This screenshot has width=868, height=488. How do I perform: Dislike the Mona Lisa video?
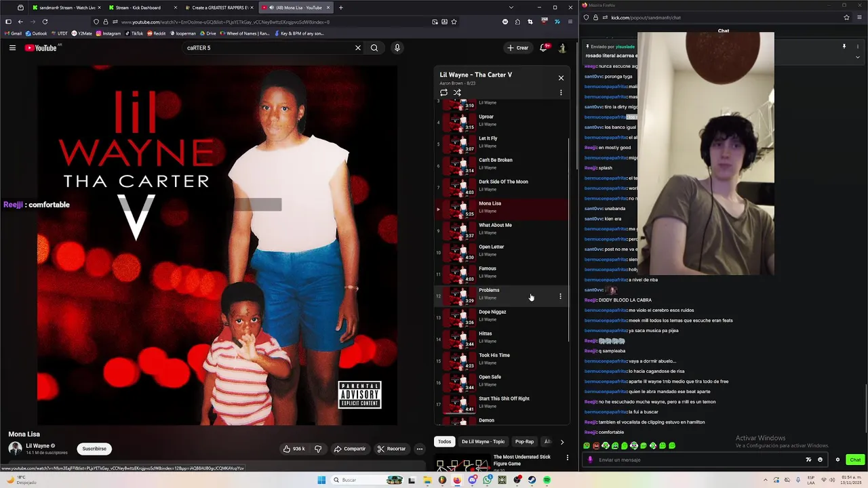coord(318,449)
